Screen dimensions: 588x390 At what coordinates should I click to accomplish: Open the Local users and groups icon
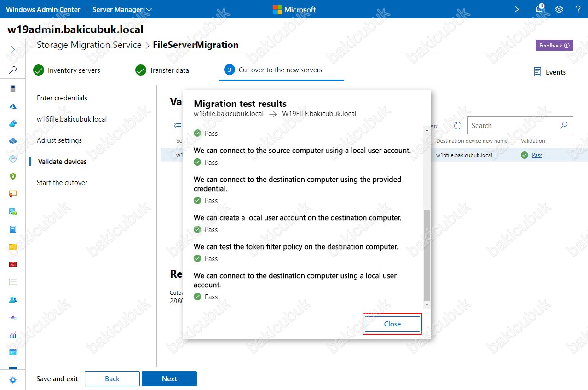pos(13,300)
